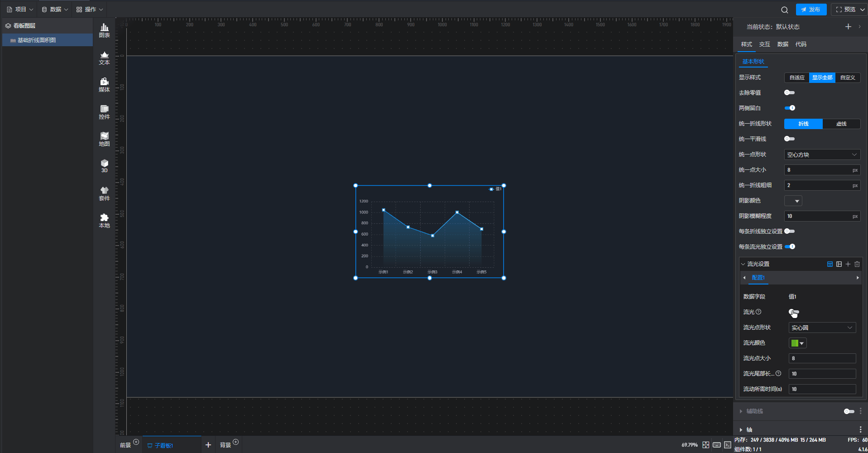
Task: Open the 地图 map components panel
Action: pyautogui.click(x=104, y=139)
